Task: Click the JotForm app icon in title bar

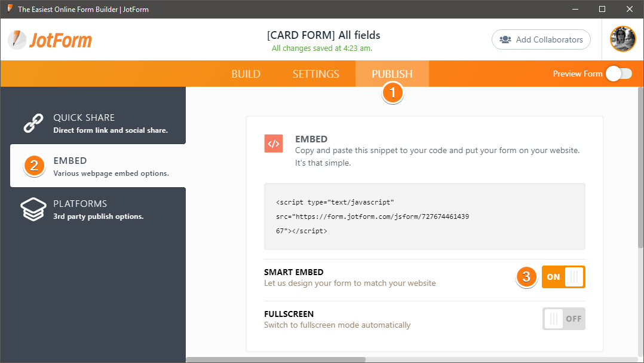Action: pos(10,9)
